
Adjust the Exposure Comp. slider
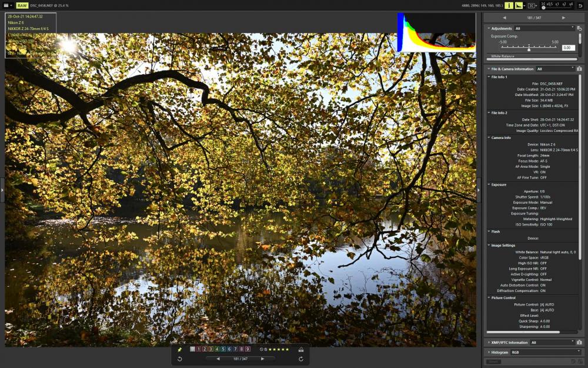point(529,48)
